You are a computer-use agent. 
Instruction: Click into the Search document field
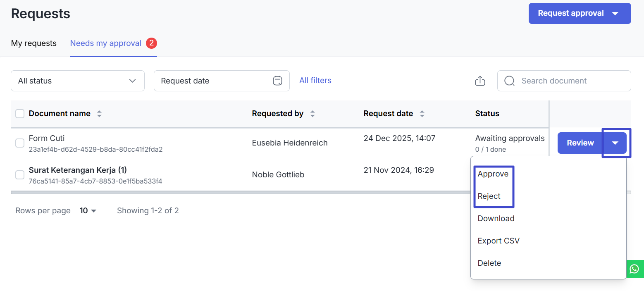(570, 81)
